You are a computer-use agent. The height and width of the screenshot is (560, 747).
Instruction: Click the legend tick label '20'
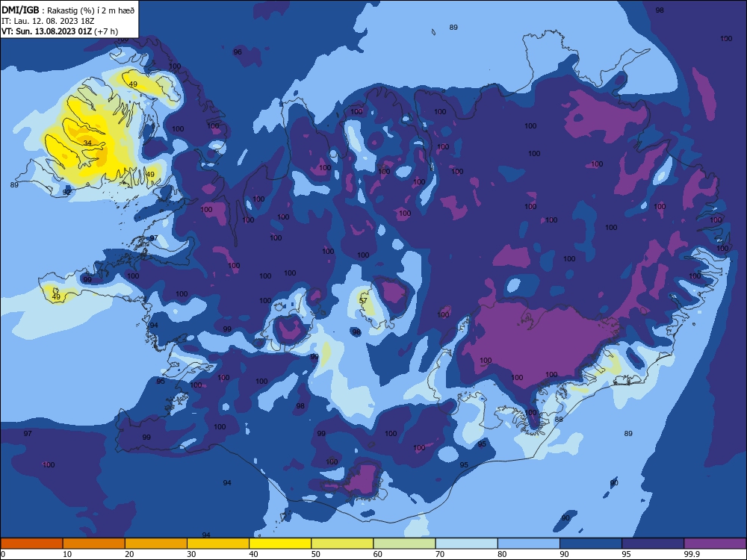(129, 554)
